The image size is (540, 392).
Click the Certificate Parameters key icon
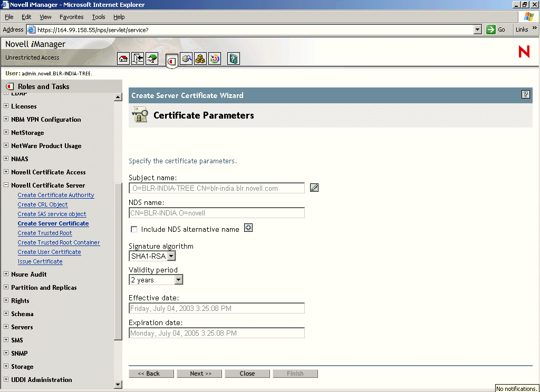coord(140,115)
